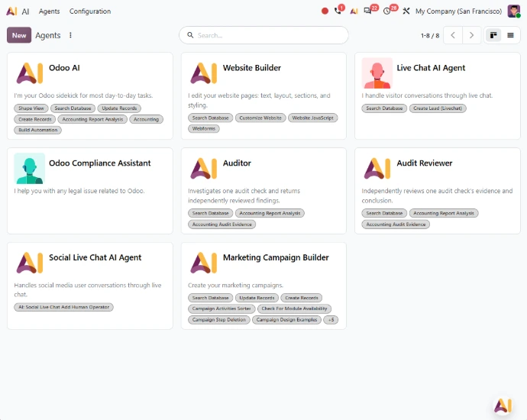Click the Website Builder card logo
This screenshot has height=420, width=527.
[x=203, y=73]
